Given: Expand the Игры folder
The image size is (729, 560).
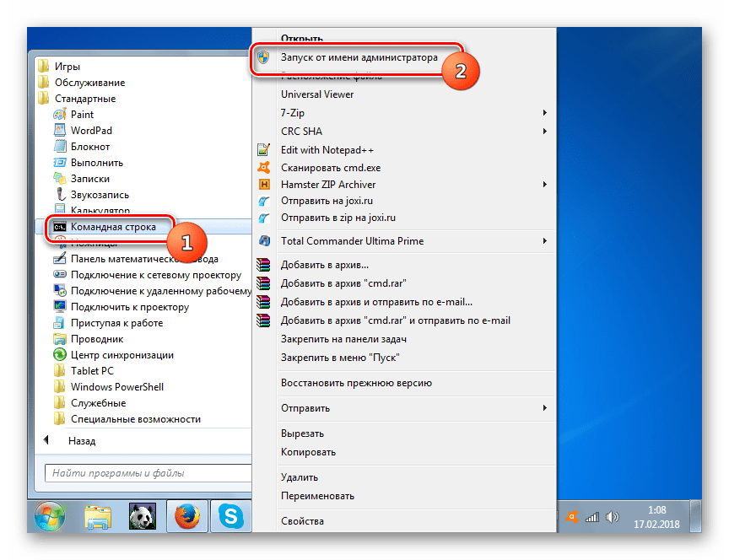Looking at the screenshot, I should pos(67,67).
